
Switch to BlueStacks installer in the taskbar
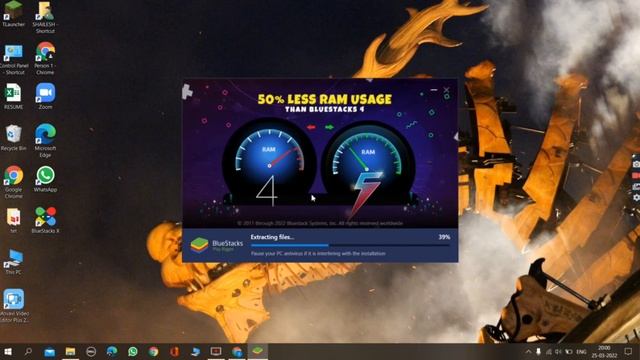click(x=257, y=351)
